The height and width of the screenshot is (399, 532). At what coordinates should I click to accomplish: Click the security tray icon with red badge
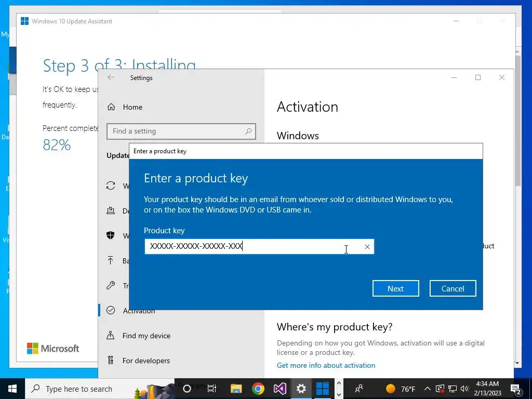(x=440, y=389)
